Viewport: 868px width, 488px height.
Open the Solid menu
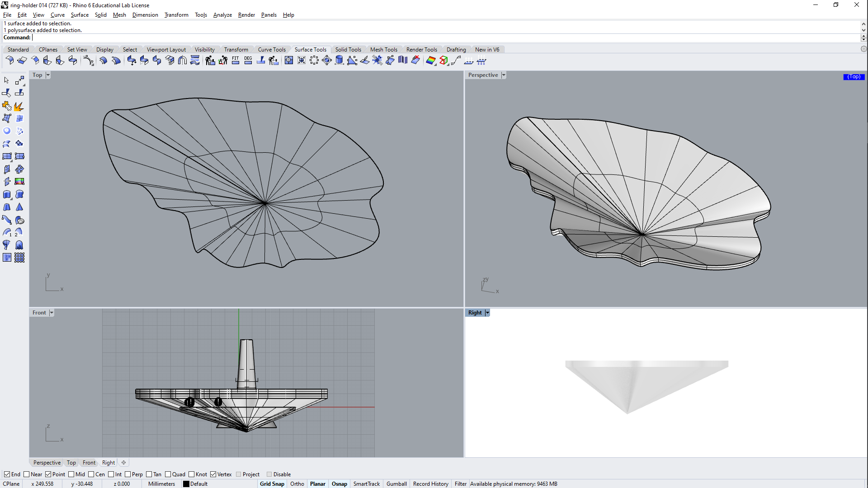100,14
